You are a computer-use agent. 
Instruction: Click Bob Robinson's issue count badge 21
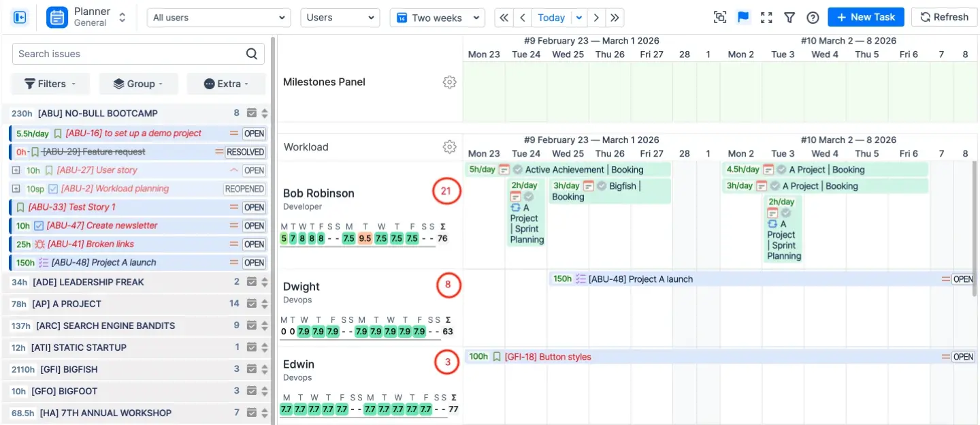446,192
